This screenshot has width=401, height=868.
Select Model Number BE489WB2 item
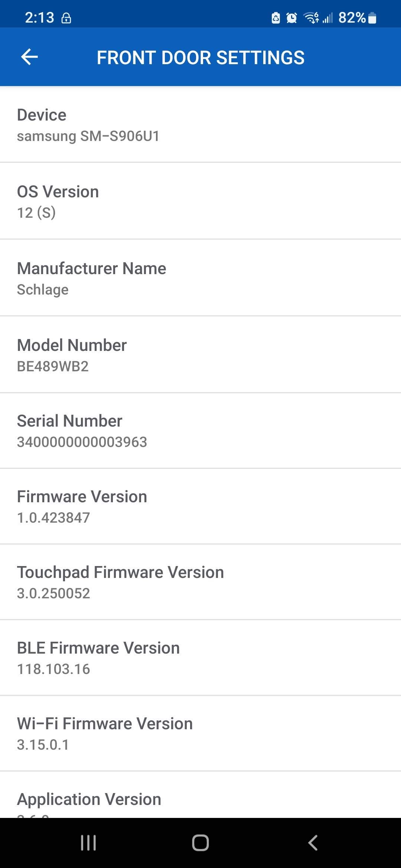pos(200,355)
